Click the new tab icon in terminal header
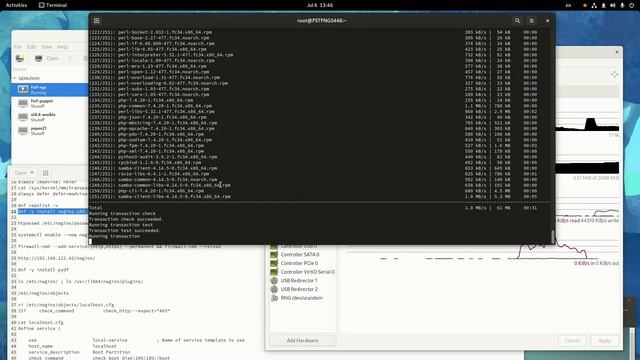Screen dimensions: 640x360 pos(97,21)
